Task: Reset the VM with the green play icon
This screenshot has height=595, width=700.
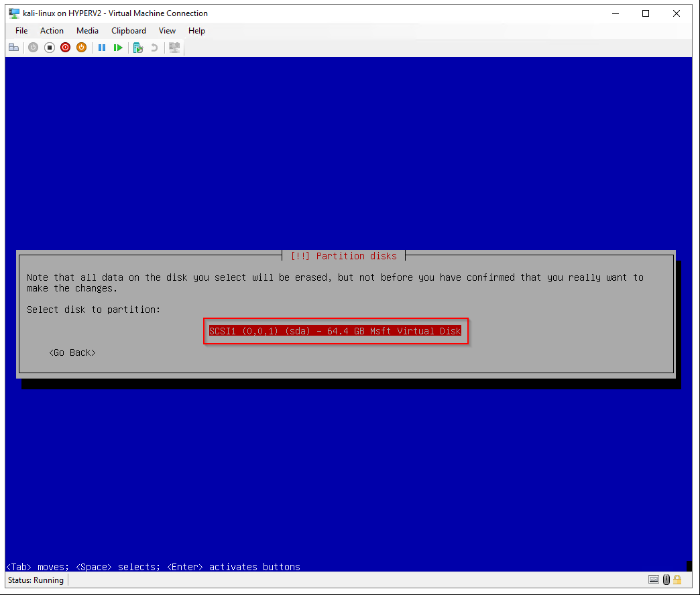Action: 118,48
